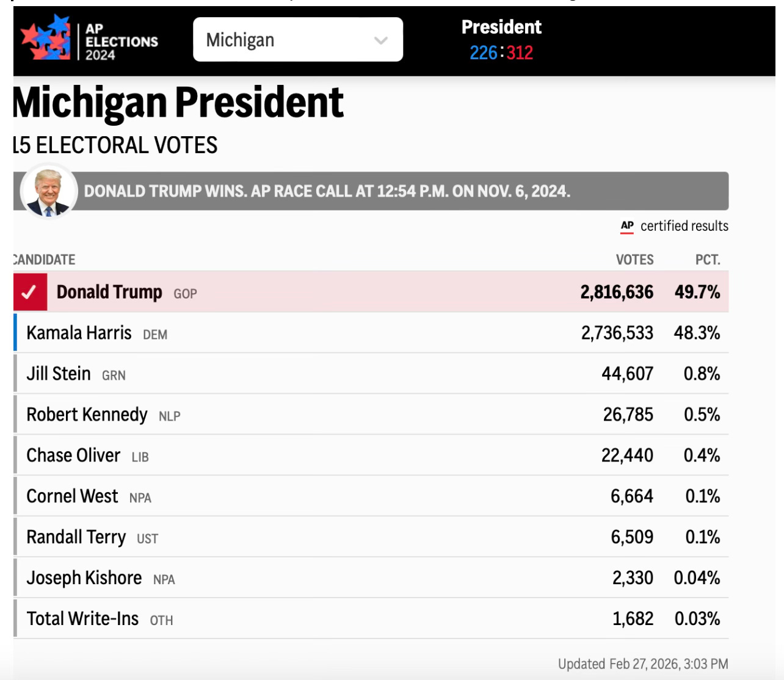Click the Total Write-Ins row
The image size is (784, 680).
pos(371,618)
